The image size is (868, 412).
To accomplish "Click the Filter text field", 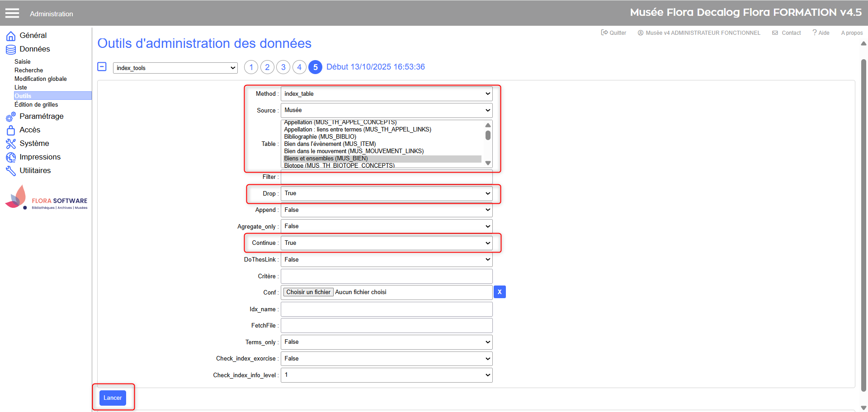I will point(387,177).
